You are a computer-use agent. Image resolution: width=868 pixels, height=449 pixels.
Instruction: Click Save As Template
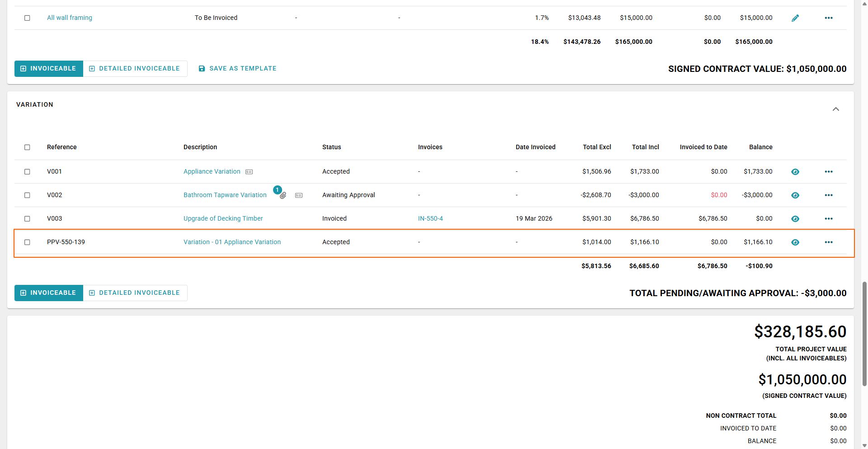coord(237,69)
